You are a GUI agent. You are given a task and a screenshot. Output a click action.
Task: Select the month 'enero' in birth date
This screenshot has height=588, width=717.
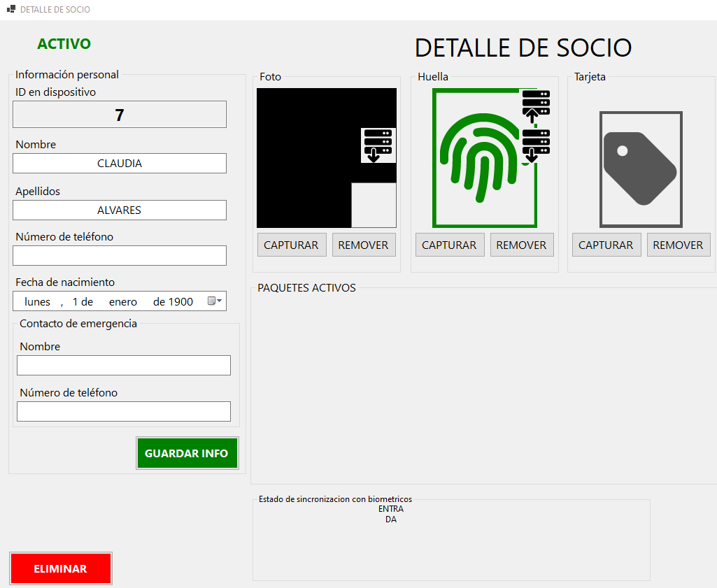point(123,302)
